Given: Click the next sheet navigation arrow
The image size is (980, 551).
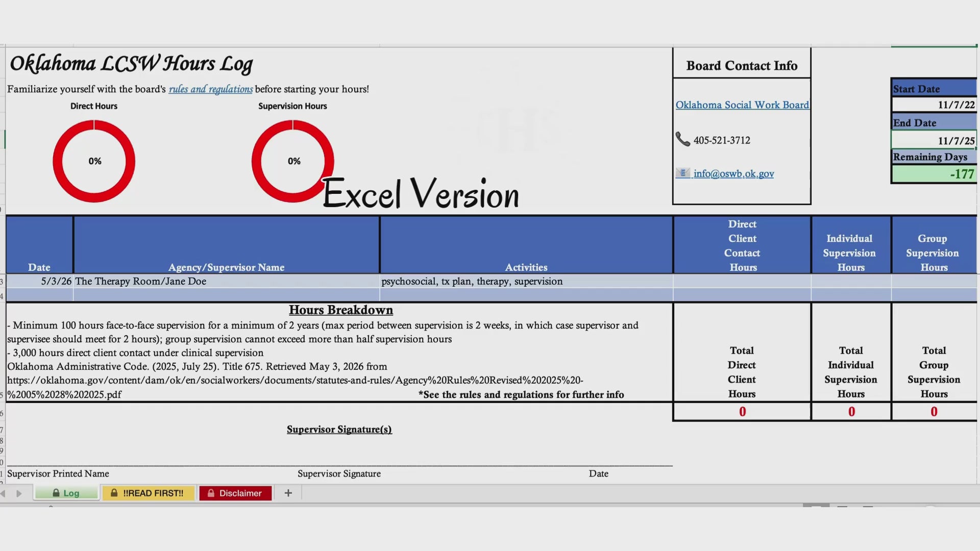Looking at the screenshot, I should click(x=19, y=493).
